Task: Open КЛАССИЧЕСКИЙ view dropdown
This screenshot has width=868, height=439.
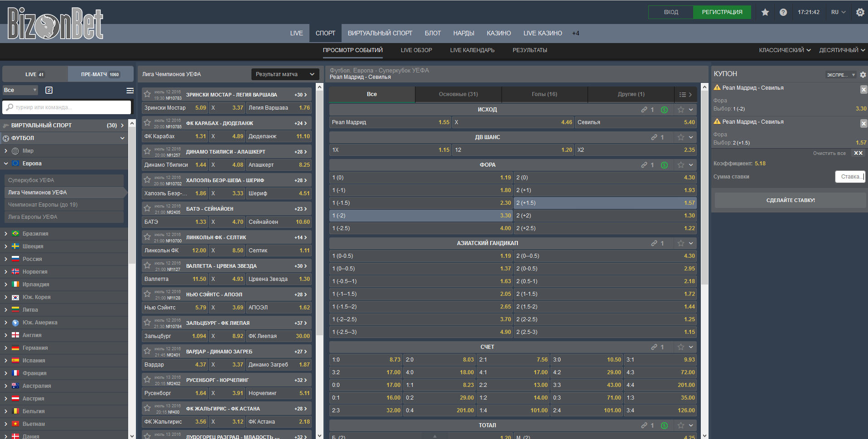Action: [x=785, y=50]
